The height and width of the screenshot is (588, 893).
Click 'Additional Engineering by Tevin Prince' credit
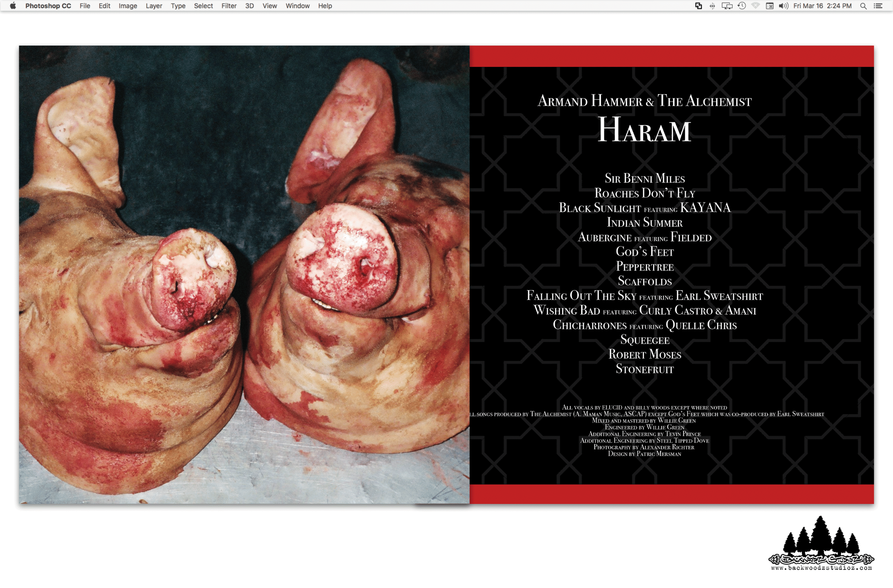click(x=644, y=434)
